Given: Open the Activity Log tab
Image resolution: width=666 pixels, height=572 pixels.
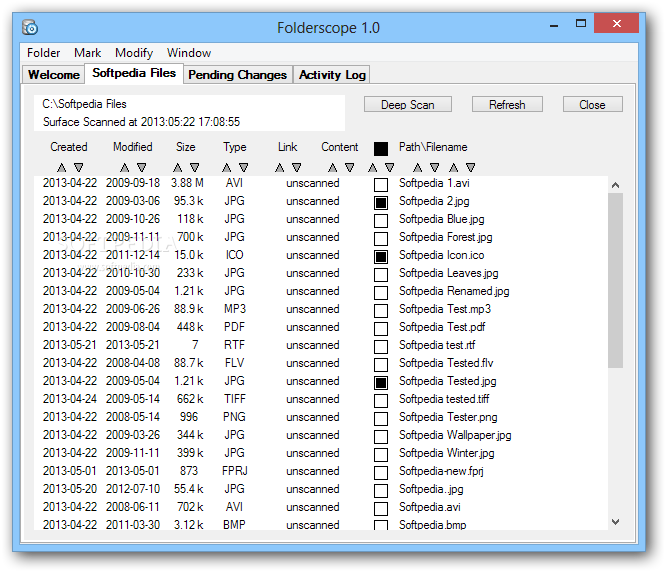Looking at the screenshot, I should (332, 75).
